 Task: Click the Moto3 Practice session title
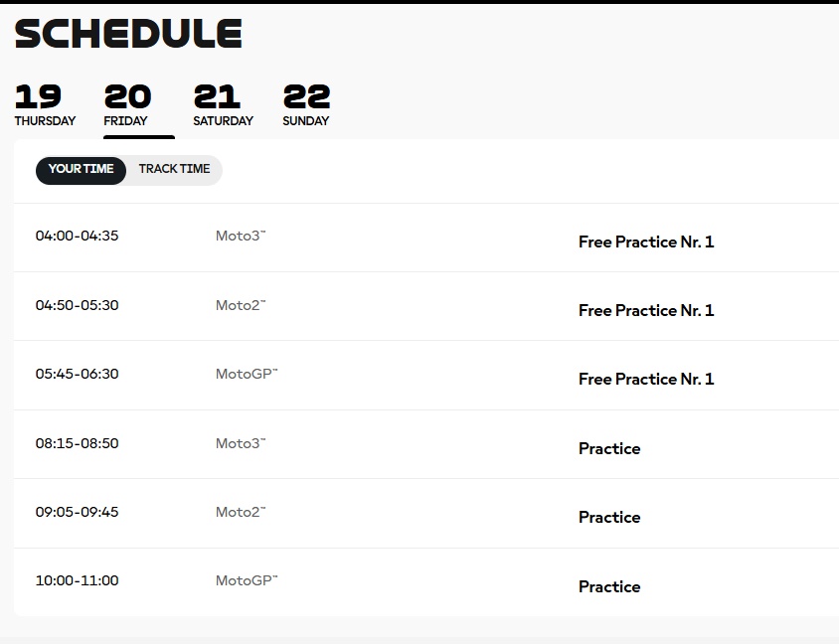(609, 448)
